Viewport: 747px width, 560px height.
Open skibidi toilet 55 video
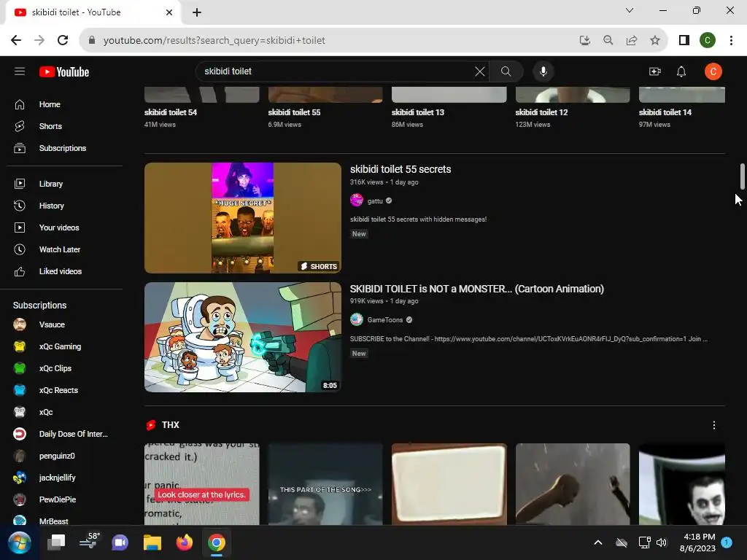coord(295,112)
